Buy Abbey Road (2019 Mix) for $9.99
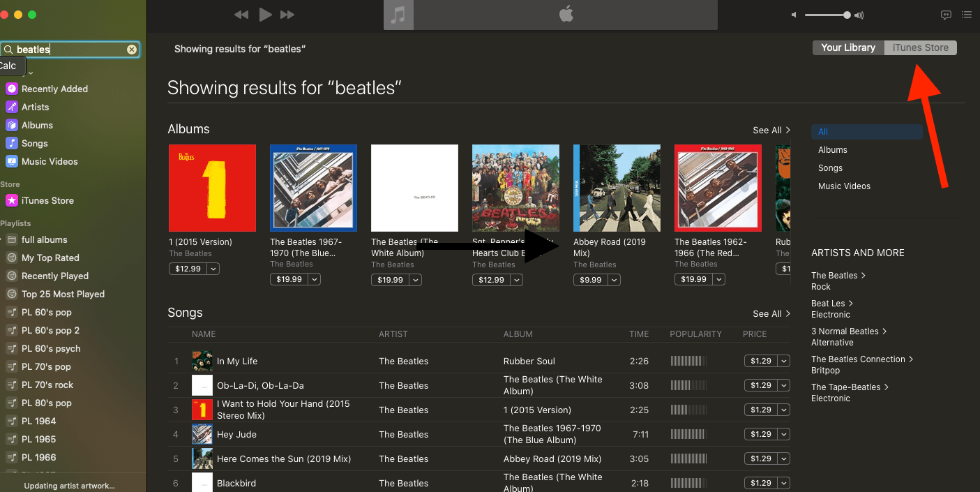 pos(590,280)
